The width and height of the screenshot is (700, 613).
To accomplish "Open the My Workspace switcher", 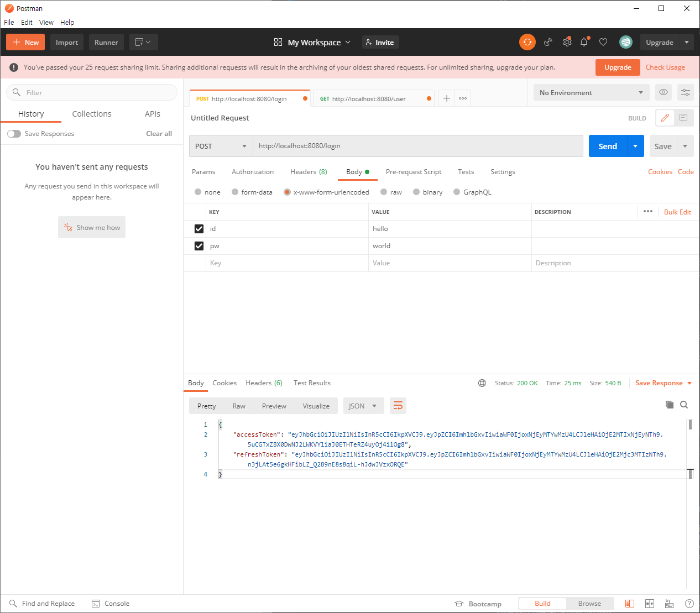I will click(312, 42).
